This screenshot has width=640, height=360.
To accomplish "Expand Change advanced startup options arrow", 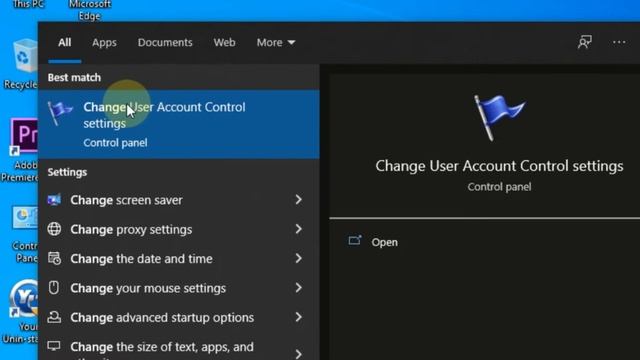I will [x=299, y=317].
